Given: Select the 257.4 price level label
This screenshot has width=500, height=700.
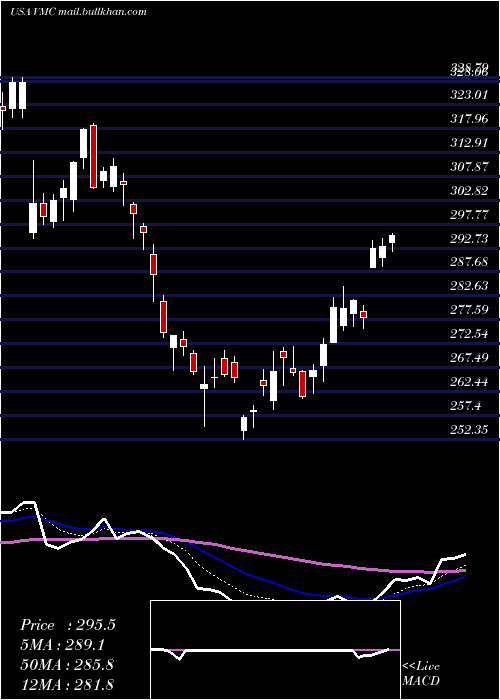Looking at the screenshot, I should tap(465, 406).
